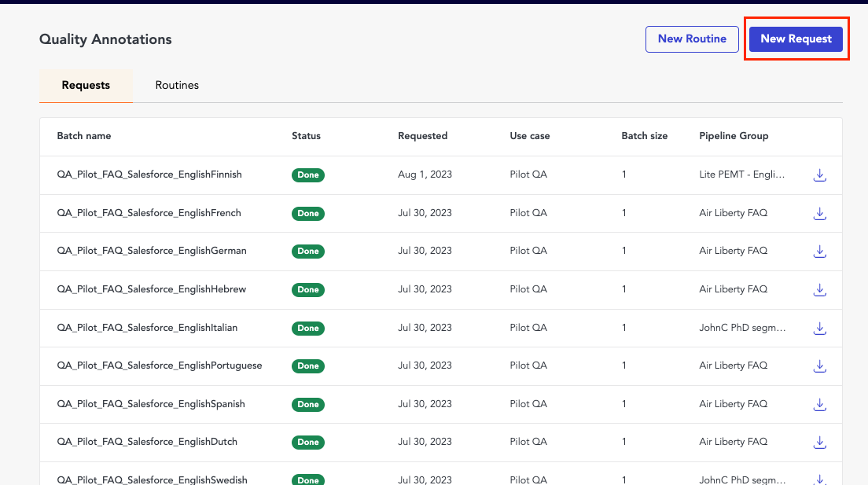Switch to the Routines tab
The height and width of the screenshot is (485, 868).
point(177,85)
